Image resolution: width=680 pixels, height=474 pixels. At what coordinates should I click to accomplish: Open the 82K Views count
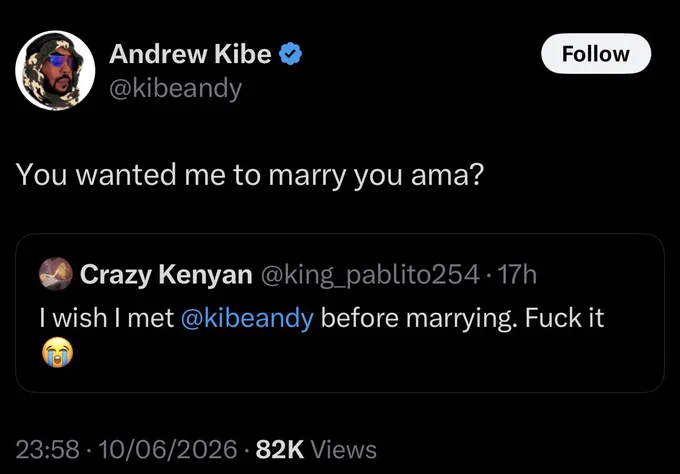[x=316, y=449]
